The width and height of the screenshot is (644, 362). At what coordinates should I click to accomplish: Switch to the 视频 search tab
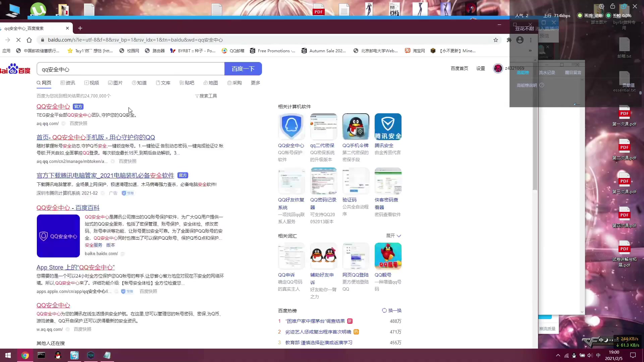pyautogui.click(x=92, y=83)
